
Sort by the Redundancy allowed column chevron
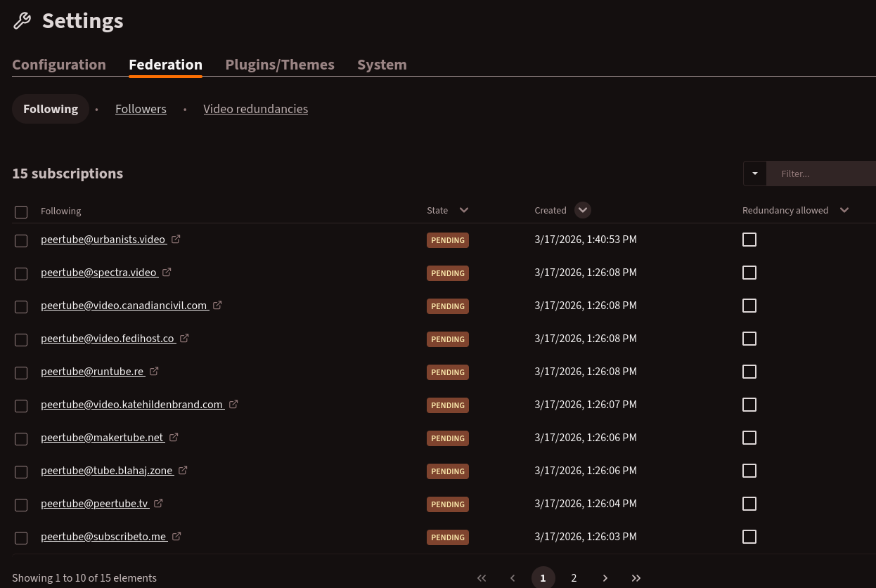click(x=844, y=210)
